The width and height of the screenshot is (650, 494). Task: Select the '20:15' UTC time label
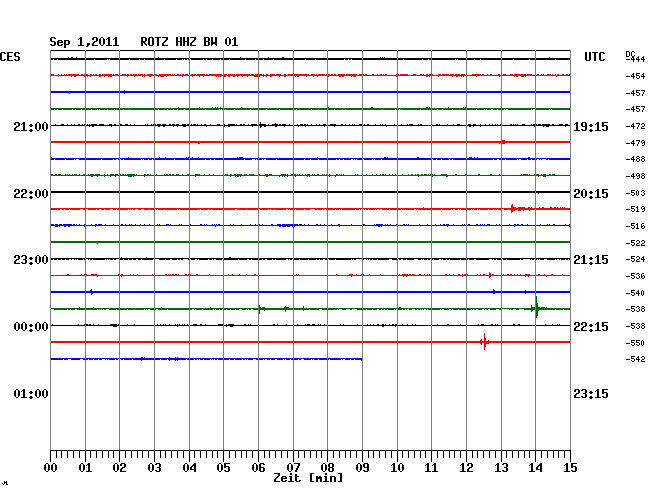pyautogui.click(x=591, y=194)
